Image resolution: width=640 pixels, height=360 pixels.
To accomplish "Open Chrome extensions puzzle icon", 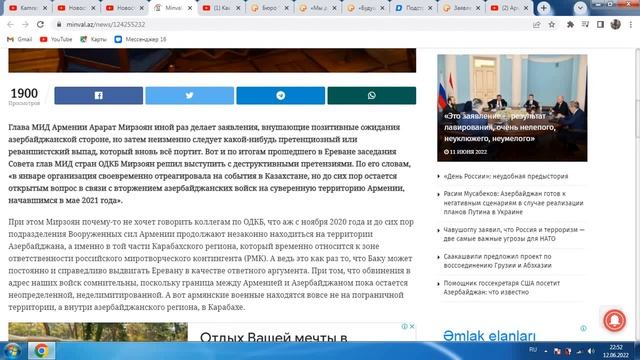I will coord(570,24).
